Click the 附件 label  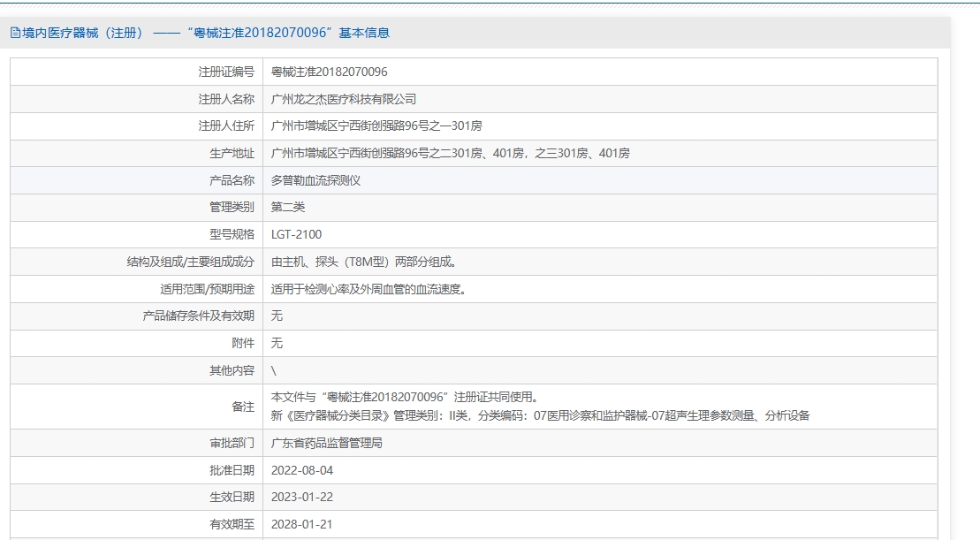[x=243, y=343]
